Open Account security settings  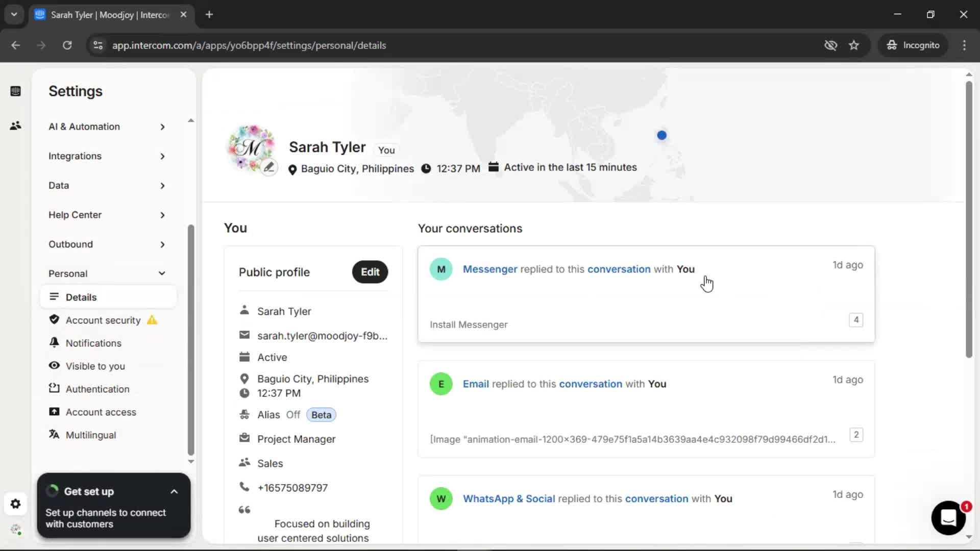coord(103,320)
